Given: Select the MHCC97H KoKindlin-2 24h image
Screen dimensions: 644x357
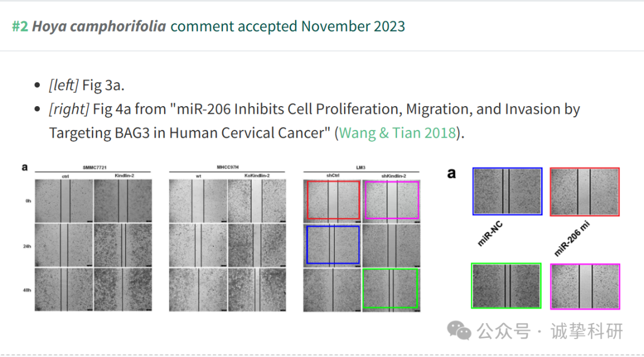Looking at the screenshot, I should 256,245.
